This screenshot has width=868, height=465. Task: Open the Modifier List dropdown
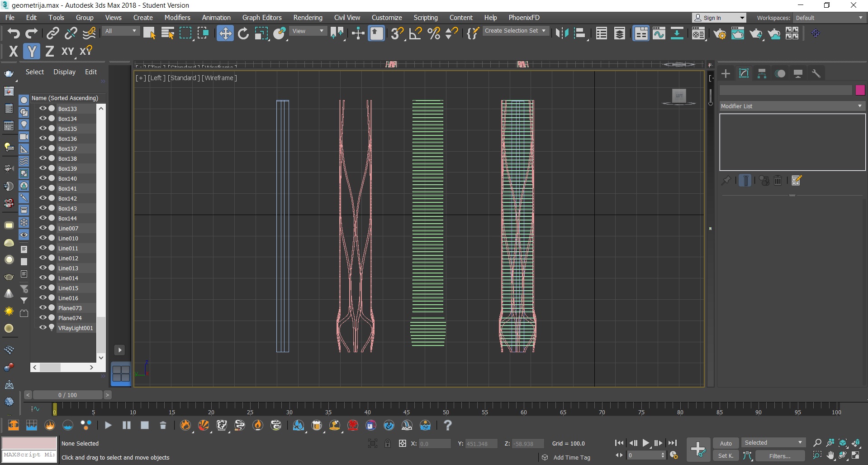point(792,106)
